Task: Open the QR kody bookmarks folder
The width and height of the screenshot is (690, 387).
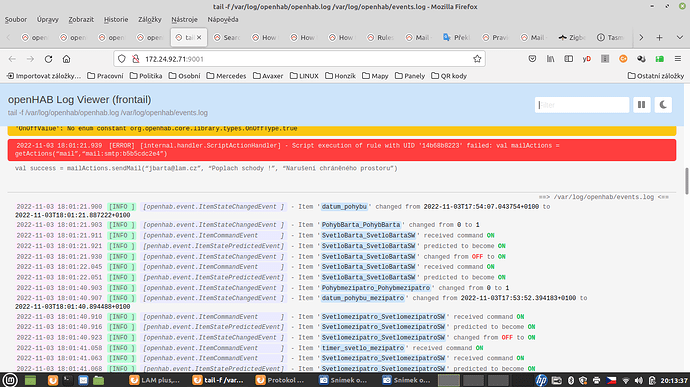Action: tap(449, 76)
